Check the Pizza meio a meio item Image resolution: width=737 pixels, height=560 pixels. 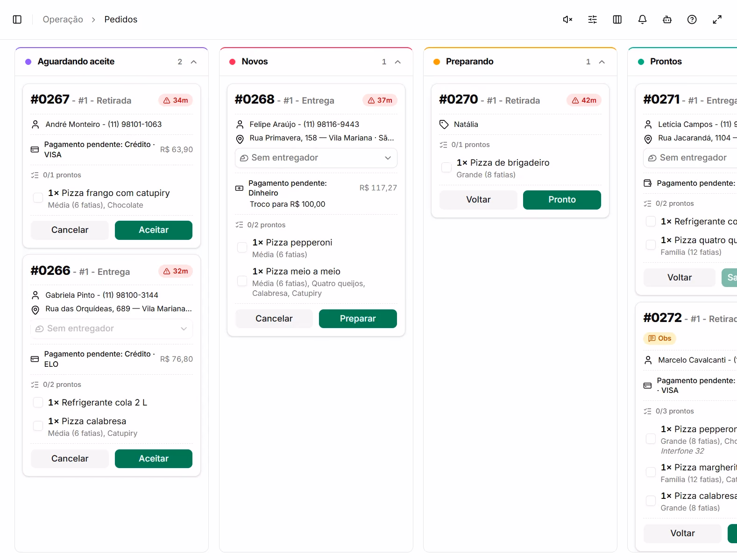pyautogui.click(x=242, y=281)
